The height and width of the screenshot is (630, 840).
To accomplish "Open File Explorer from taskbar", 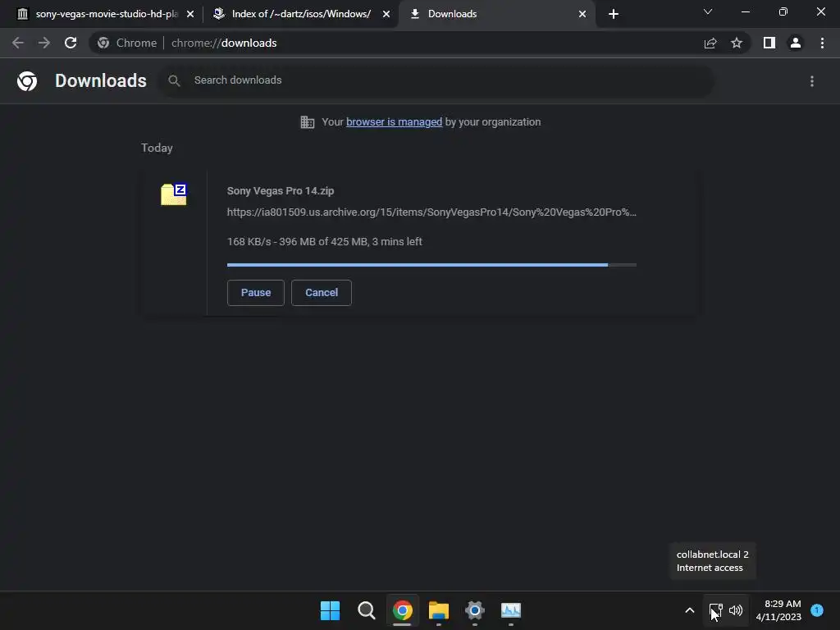I will (438, 610).
